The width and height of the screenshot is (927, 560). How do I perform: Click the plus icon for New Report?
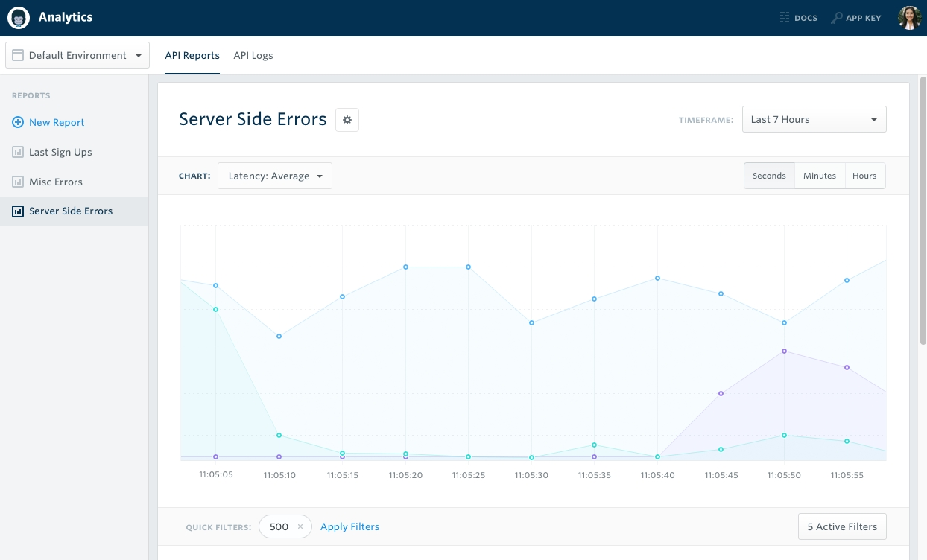pos(18,122)
